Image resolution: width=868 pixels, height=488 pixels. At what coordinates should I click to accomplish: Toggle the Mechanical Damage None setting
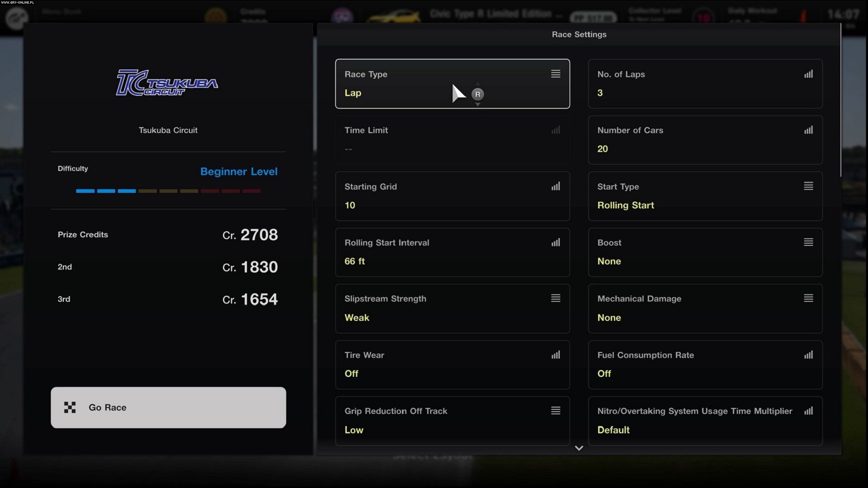[x=705, y=309]
